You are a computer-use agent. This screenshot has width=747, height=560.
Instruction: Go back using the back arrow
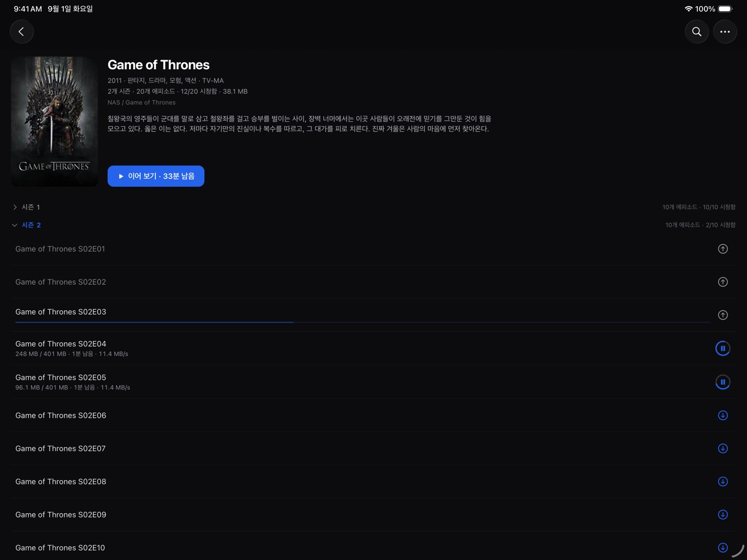pyautogui.click(x=22, y=32)
